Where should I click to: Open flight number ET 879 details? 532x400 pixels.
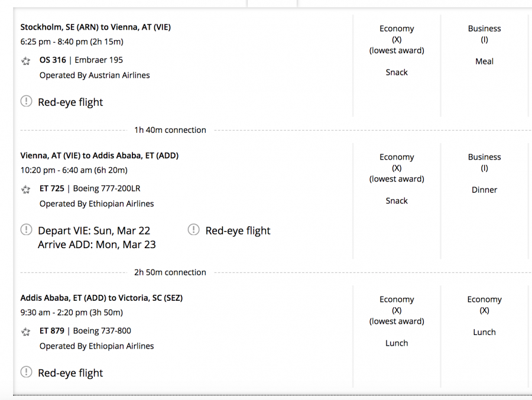pyautogui.click(x=52, y=331)
